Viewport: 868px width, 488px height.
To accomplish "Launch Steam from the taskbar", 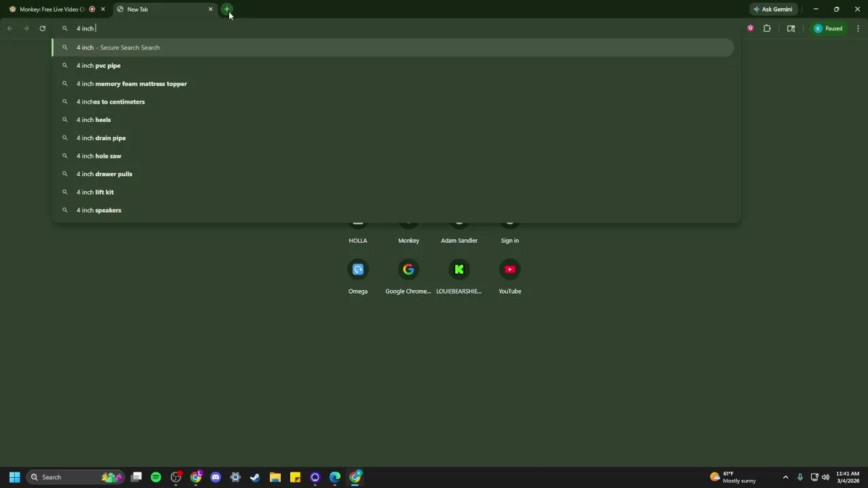I will coord(255,477).
